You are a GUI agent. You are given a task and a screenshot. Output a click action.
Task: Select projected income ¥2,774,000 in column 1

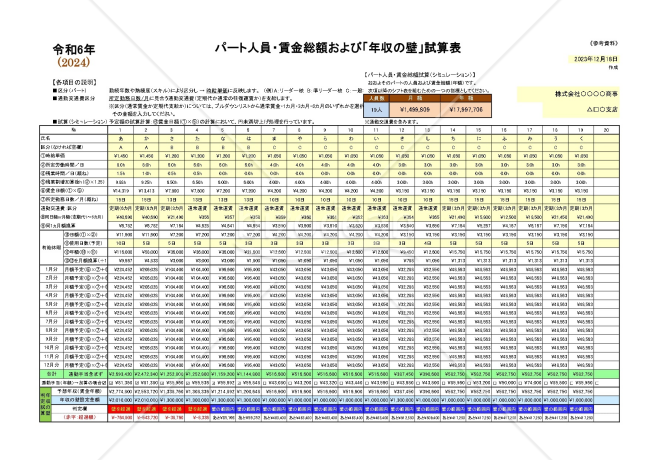121,392
